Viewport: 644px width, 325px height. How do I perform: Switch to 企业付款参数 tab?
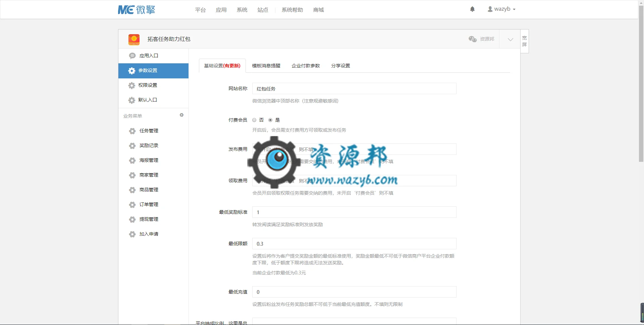point(306,66)
